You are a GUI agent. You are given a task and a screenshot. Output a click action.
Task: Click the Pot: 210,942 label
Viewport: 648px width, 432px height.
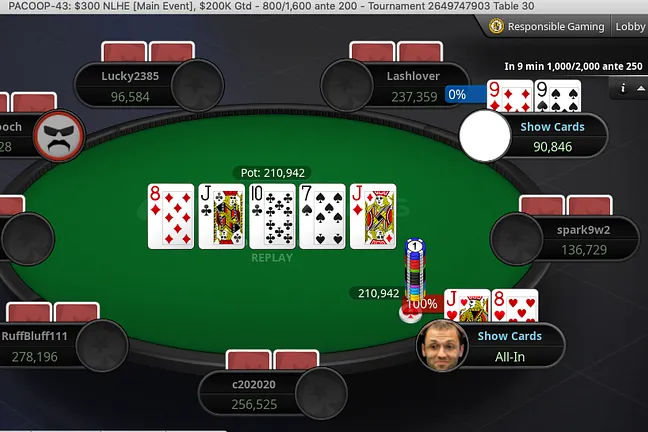click(273, 173)
